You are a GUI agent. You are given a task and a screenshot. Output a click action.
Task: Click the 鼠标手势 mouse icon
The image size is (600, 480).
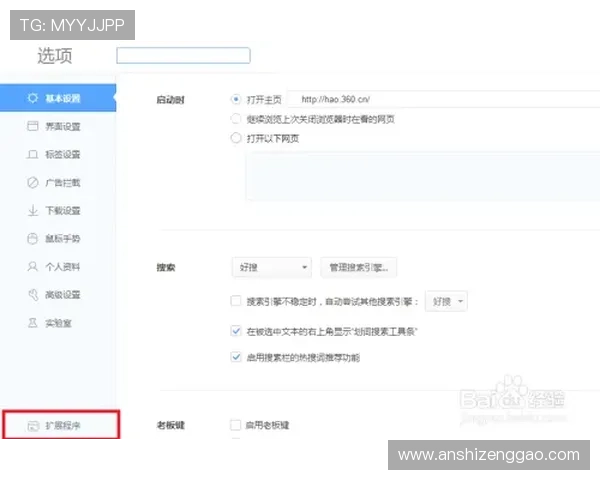(x=33, y=239)
